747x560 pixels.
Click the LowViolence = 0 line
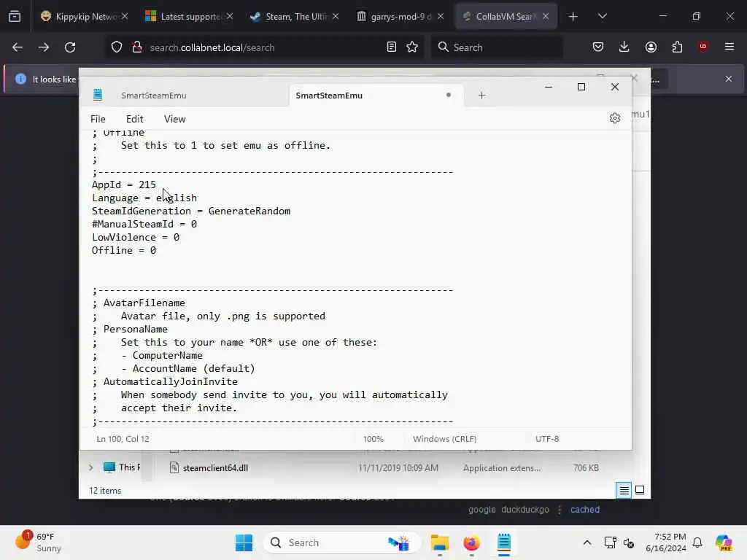tap(135, 237)
